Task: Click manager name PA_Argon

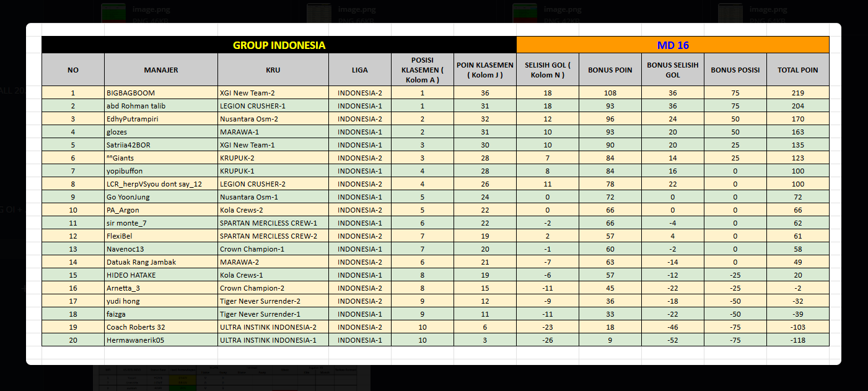Action: pos(123,210)
